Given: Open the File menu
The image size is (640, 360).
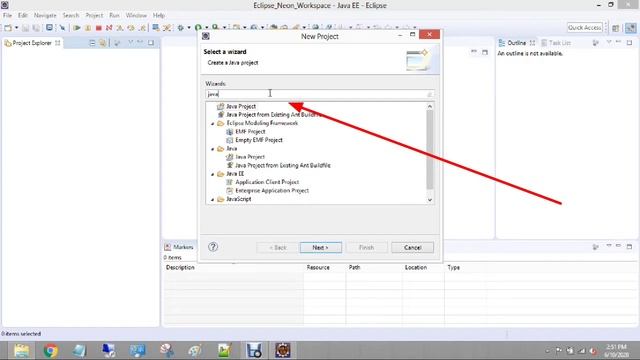Looking at the screenshot, I should [7, 15].
